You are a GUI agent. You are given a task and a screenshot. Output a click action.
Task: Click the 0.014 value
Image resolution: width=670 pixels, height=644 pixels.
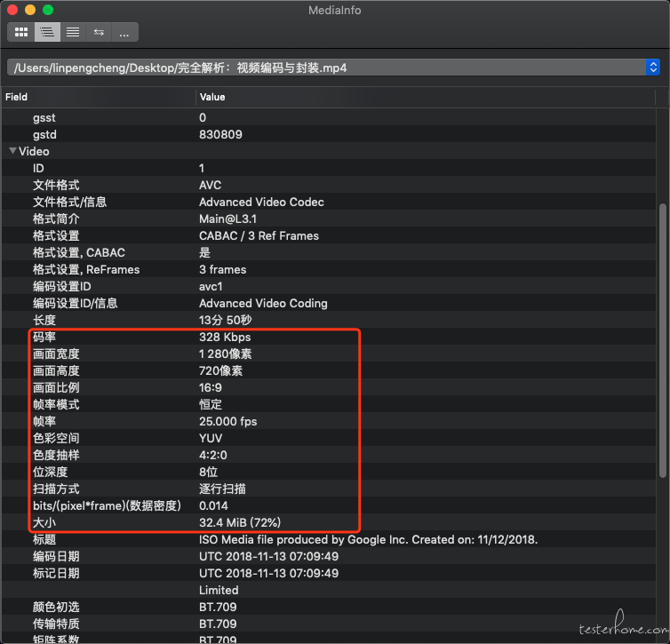click(213, 505)
